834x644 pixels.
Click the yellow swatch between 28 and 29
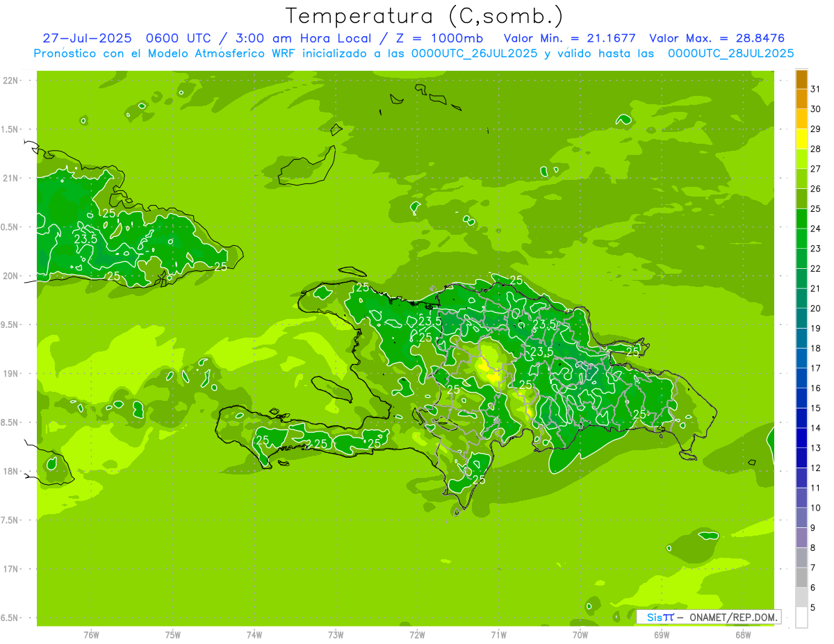point(801,139)
